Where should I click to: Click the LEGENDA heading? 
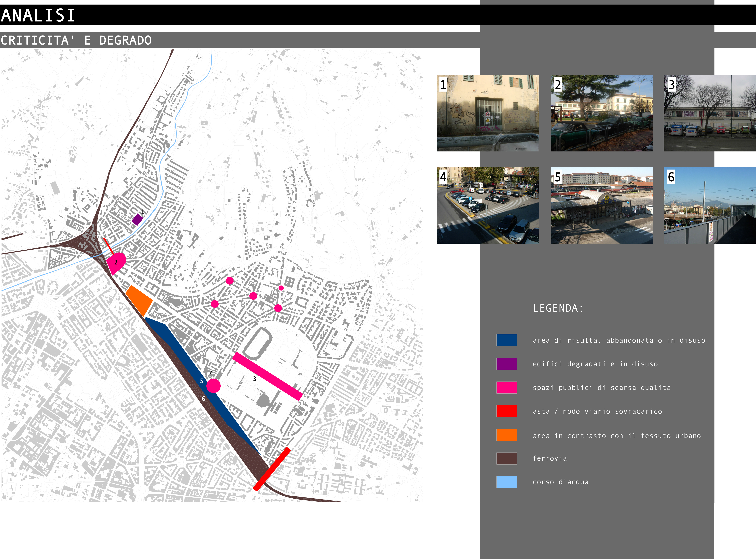point(558,308)
